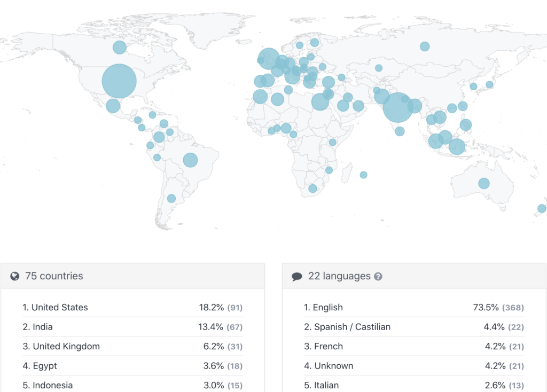Image resolution: width=547 pixels, height=392 pixels.
Task: Click the Russia bubble on the map
Action: pyautogui.click(x=425, y=46)
